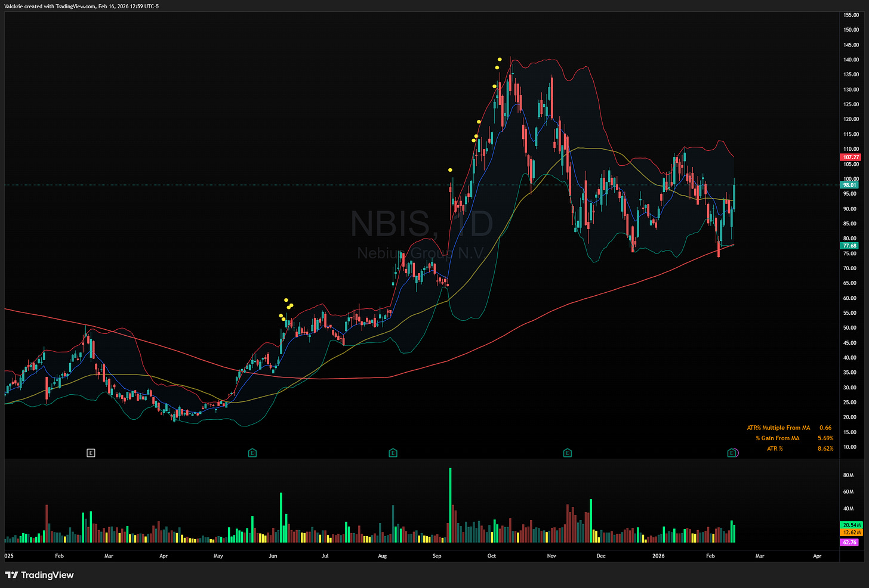Click the '% Gain From MA' label
Screen dimensions: 869x588
[x=777, y=438]
